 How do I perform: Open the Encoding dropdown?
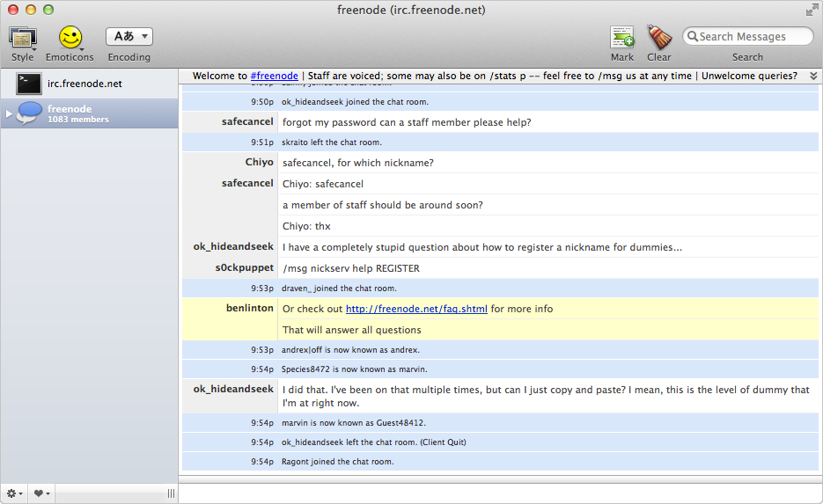129,36
